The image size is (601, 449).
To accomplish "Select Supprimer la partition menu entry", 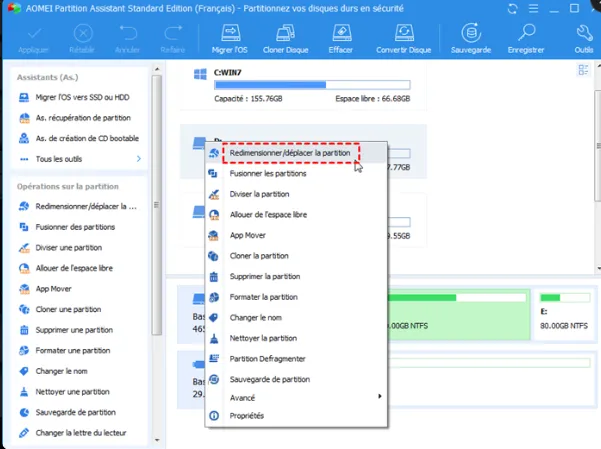I will (x=296, y=276).
